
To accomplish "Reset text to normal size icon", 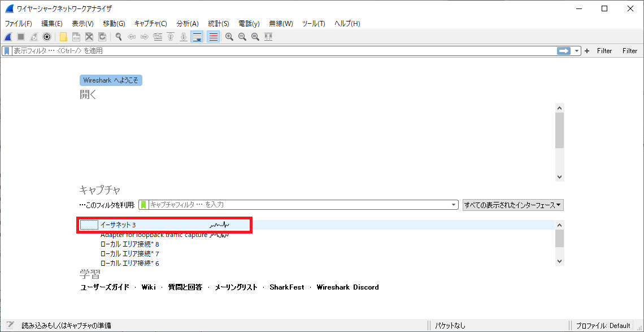I will pyautogui.click(x=255, y=37).
